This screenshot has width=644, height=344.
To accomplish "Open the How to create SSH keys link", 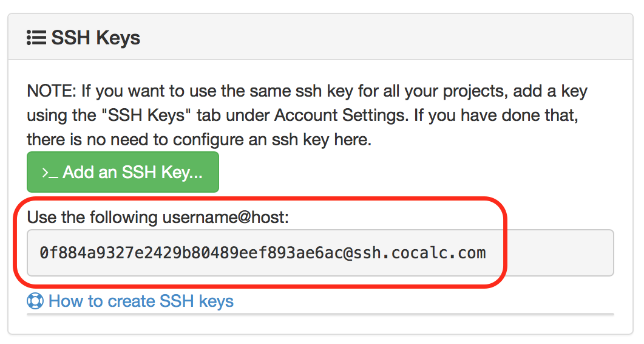I will [x=141, y=301].
